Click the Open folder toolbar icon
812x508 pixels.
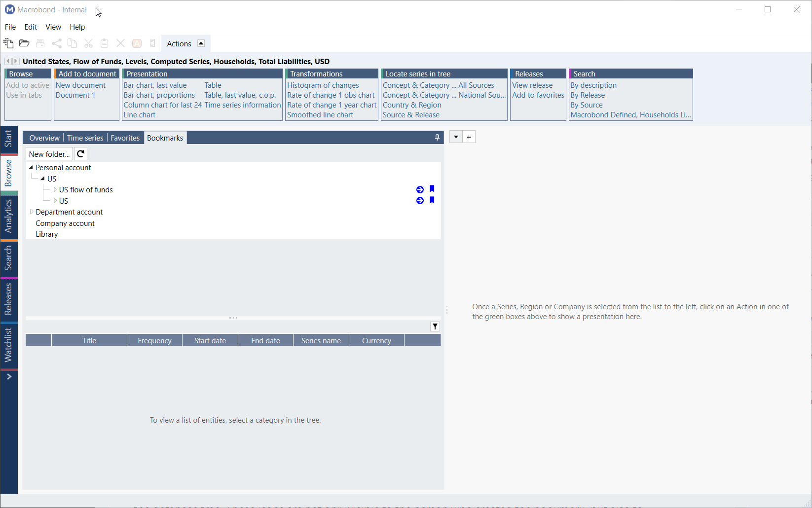pyautogui.click(x=24, y=43)
